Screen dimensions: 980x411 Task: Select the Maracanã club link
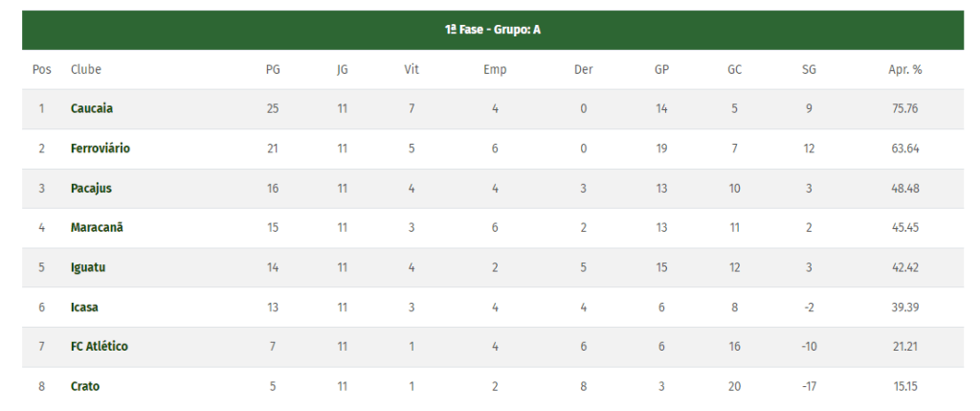(x=97, y=227)
